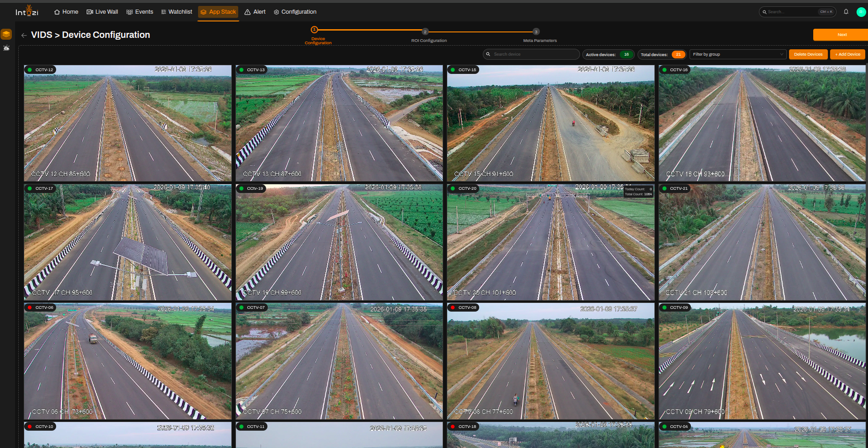Click the Search device input field
868x448 pixels.
pyautogui.click(x=531, y=54)
